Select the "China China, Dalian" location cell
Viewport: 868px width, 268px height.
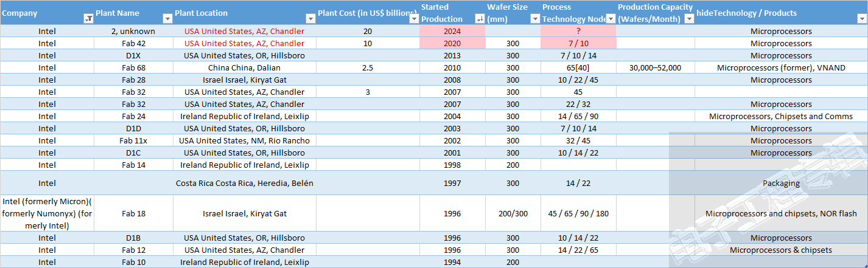click(x=245, y=67)
